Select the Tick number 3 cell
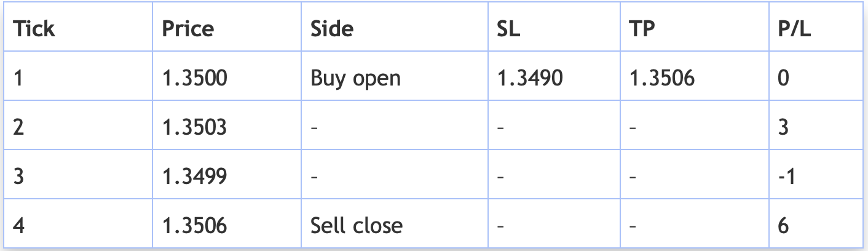 click(18, 177)
